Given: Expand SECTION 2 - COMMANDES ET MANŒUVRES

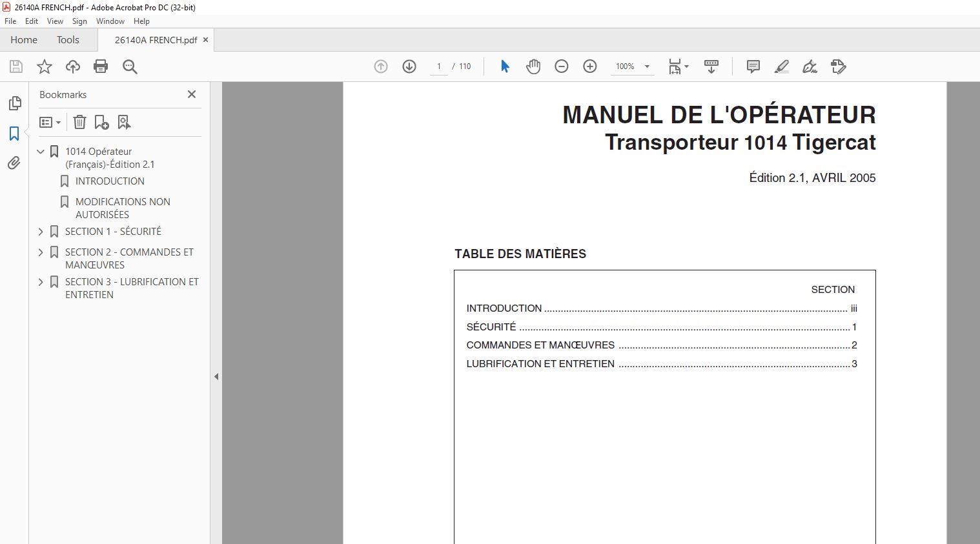Looking at the screenshot, I should [41, 252].
